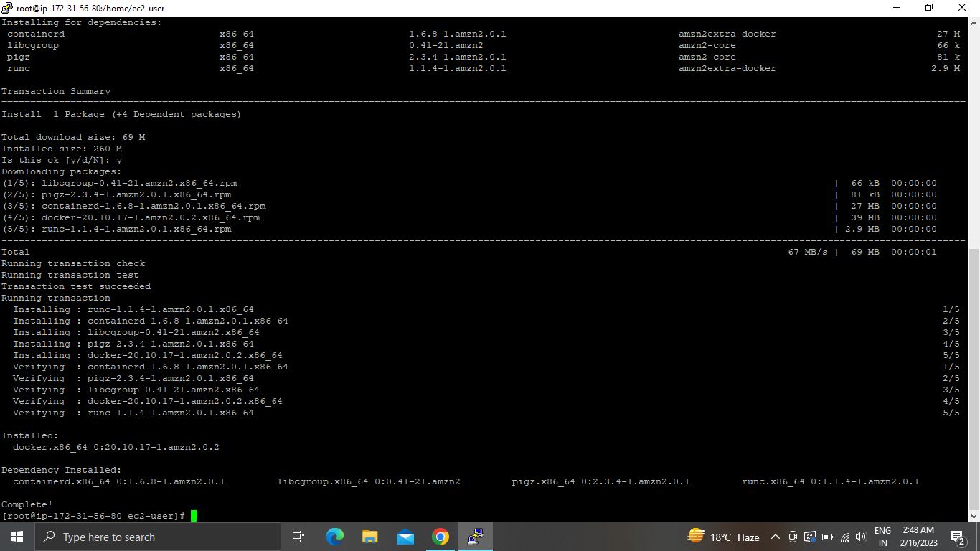This screenshot has width=980, height=551.
Task: Open the notifications action center icon
Action: coord(957,537)
